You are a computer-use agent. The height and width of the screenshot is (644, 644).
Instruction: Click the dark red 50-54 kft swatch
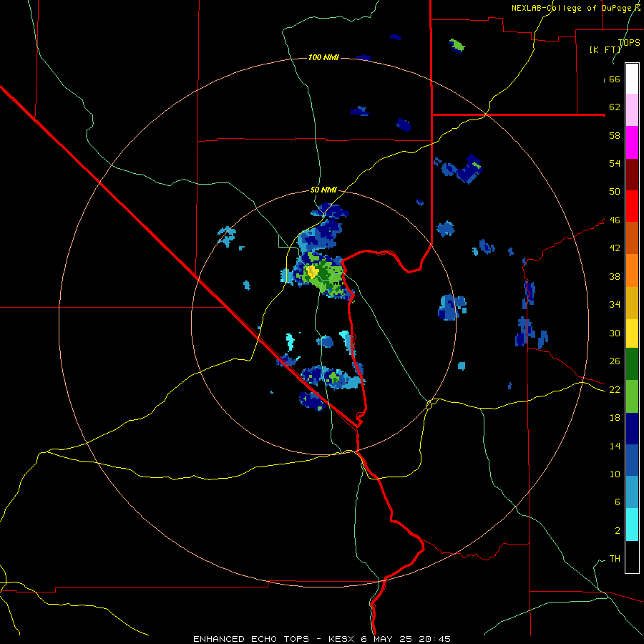pyautogui.click(x=632, y=174)
